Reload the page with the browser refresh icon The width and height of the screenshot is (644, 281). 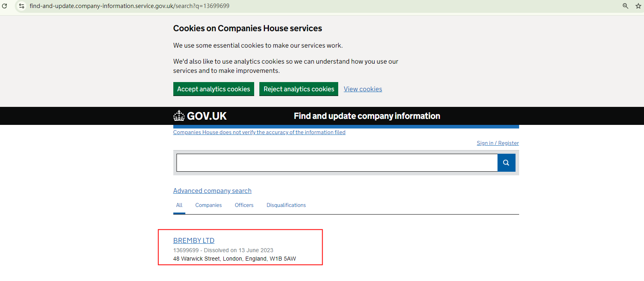5,6
